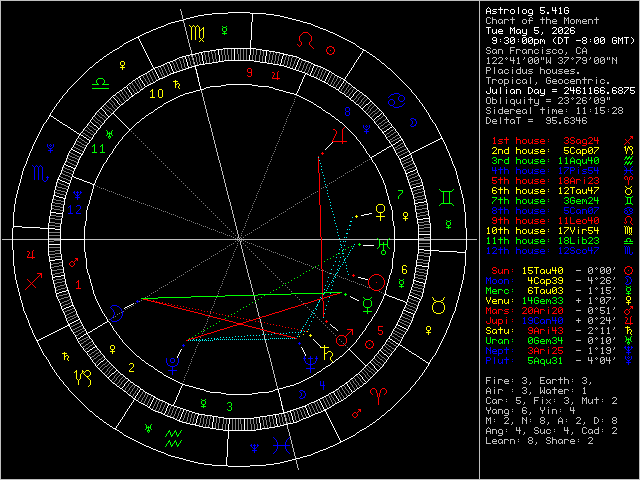Click the 'Uran: 0Gem34' position row
This screenshot has height=480, width=640.
(551, 341)
